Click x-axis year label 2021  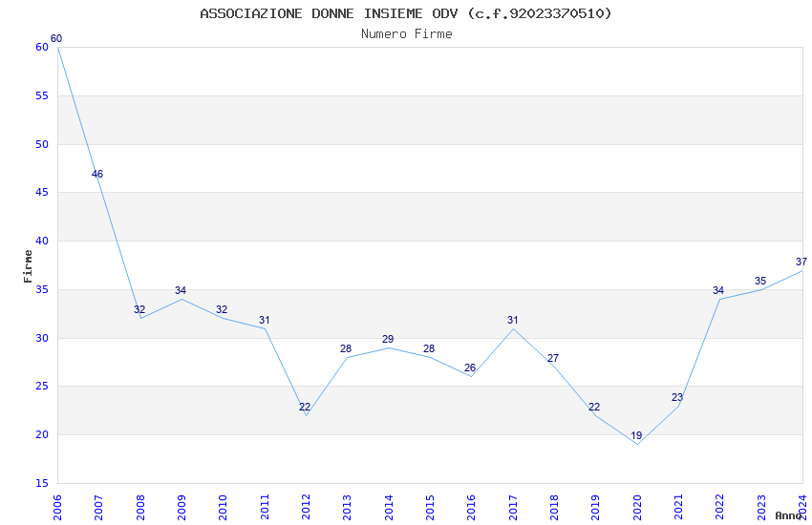pyautogui.click(x=678, y=507)
